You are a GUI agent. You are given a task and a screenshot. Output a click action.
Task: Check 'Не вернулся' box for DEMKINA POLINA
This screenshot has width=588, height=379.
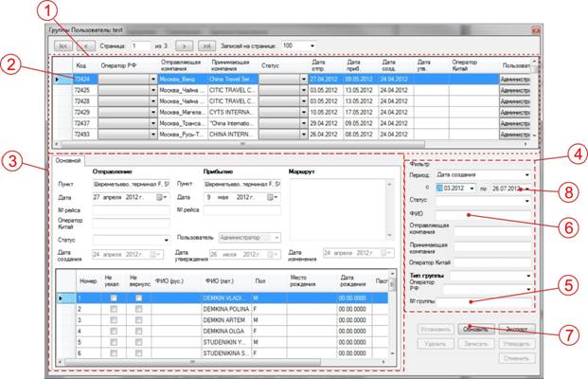139,309
